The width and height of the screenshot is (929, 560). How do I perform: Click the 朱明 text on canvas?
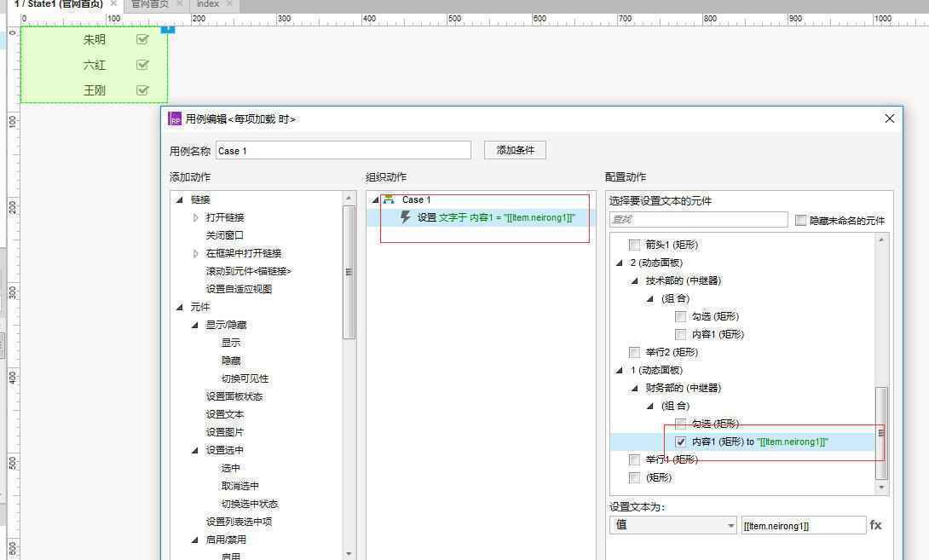(x=95, y=40)
